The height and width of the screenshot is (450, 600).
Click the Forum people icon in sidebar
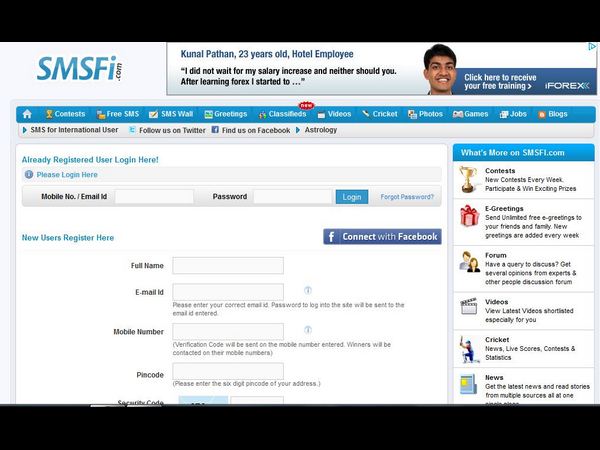470,262
